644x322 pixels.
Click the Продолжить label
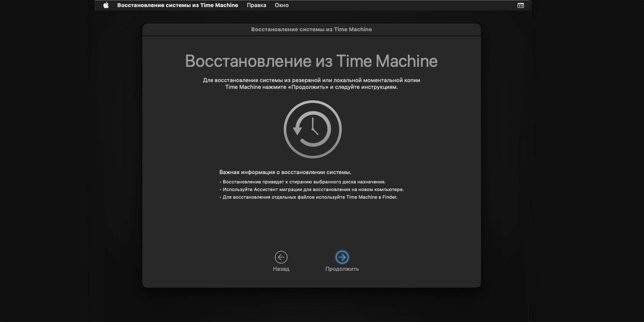tap(342, 269)
